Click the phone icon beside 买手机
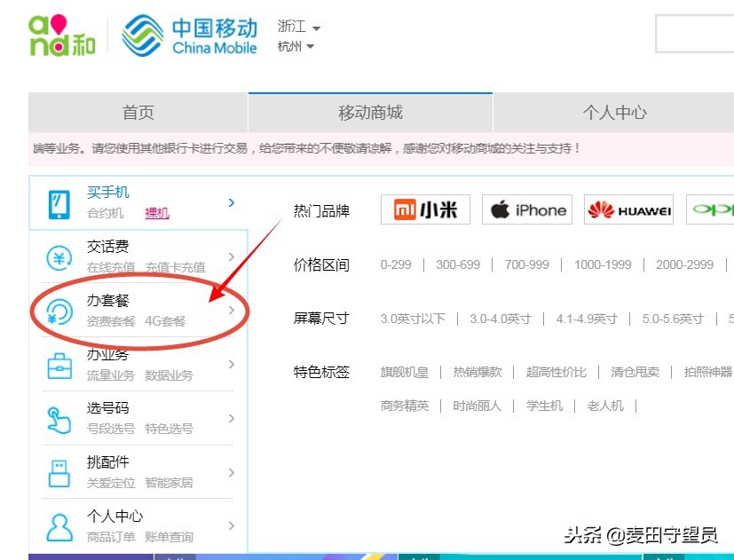Screen dimensions: 734x560 pos(59,204)
